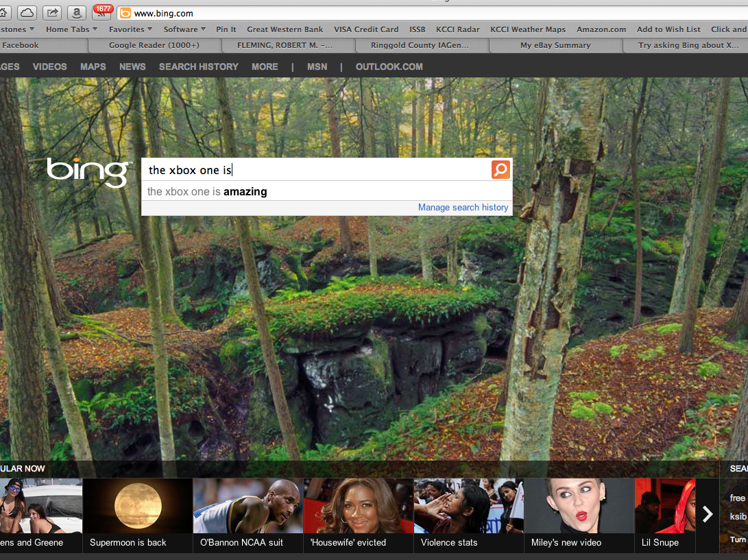The height and width of the screenshot is (560, 748).
Task: Expand the Software bookmarks folder
Action: (x=184, y=29)
